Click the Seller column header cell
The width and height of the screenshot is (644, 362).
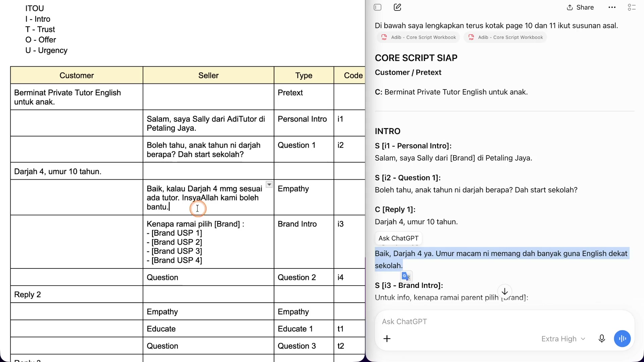[x=208, y=75]
